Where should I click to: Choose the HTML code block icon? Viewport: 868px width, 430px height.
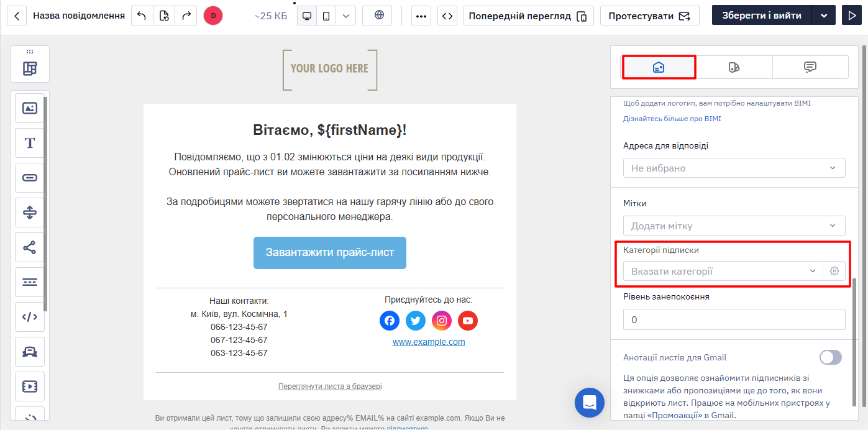pos(30,317)
